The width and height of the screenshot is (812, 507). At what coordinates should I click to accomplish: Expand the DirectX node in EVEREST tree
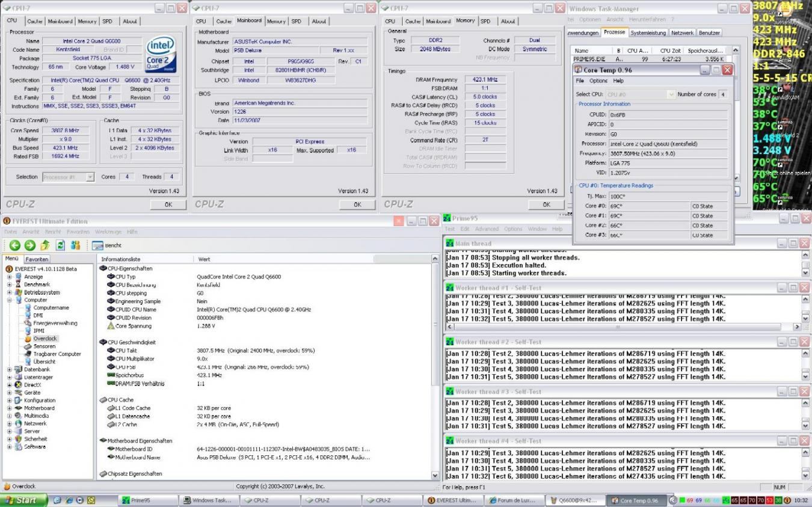10,385
